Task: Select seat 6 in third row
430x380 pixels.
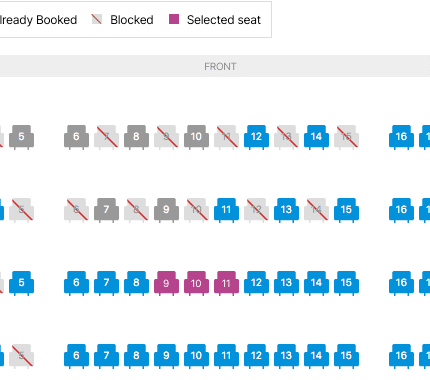Action: coord(76,283)
